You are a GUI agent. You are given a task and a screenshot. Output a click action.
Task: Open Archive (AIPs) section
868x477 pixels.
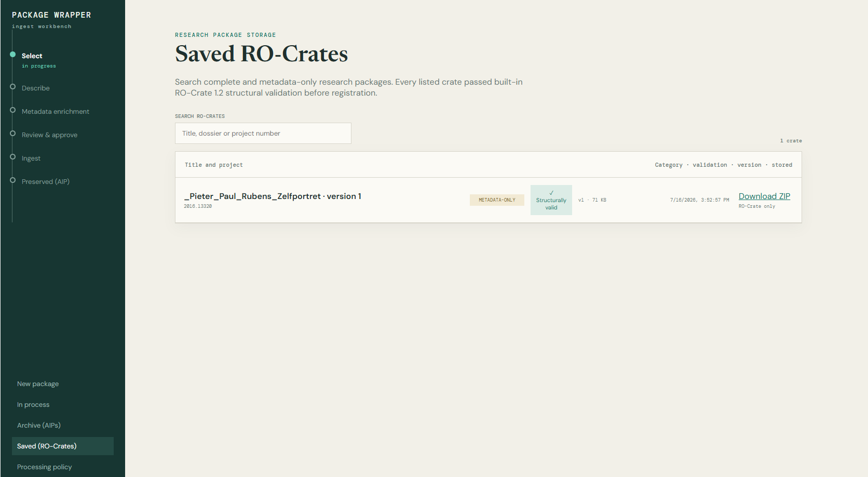(x=63, y=426)
